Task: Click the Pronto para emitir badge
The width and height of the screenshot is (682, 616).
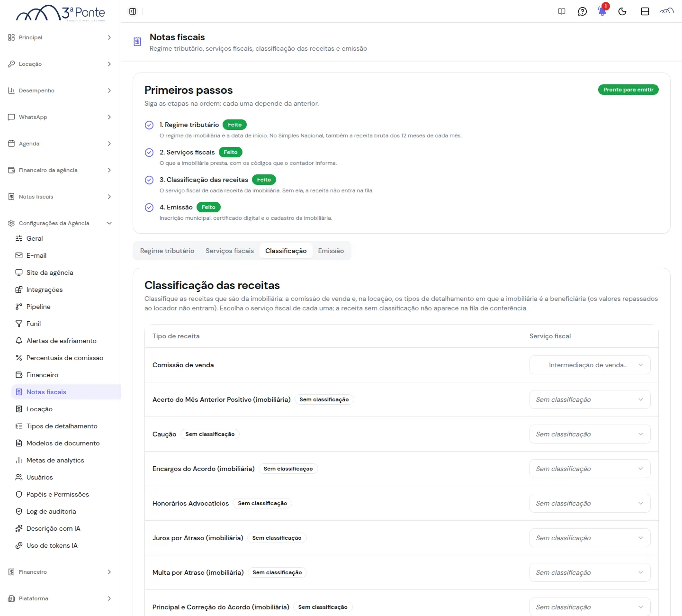Action: (x=628, y=90)
